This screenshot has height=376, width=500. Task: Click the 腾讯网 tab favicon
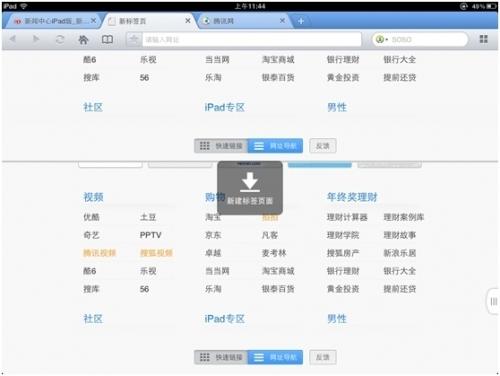[206, 21]
